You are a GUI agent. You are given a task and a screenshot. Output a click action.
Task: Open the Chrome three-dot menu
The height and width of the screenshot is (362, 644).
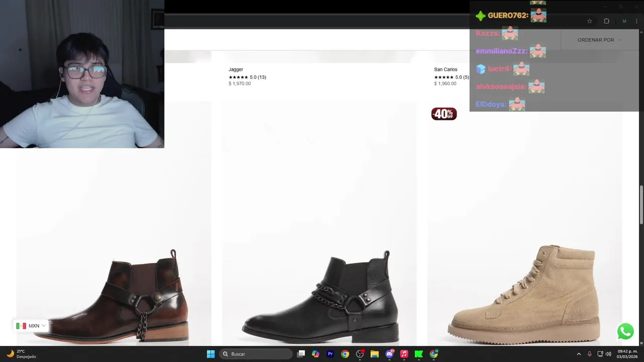pos(636,21)
